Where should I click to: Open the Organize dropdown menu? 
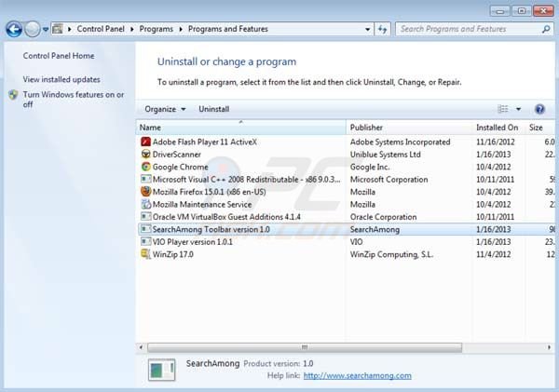(x=165, y=109)
